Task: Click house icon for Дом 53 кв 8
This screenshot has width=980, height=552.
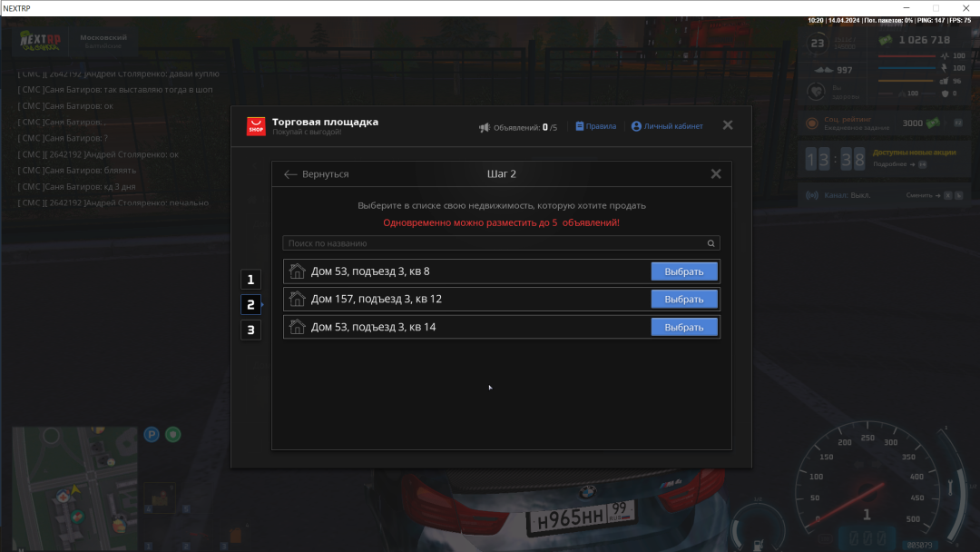Action: [297, 271]
